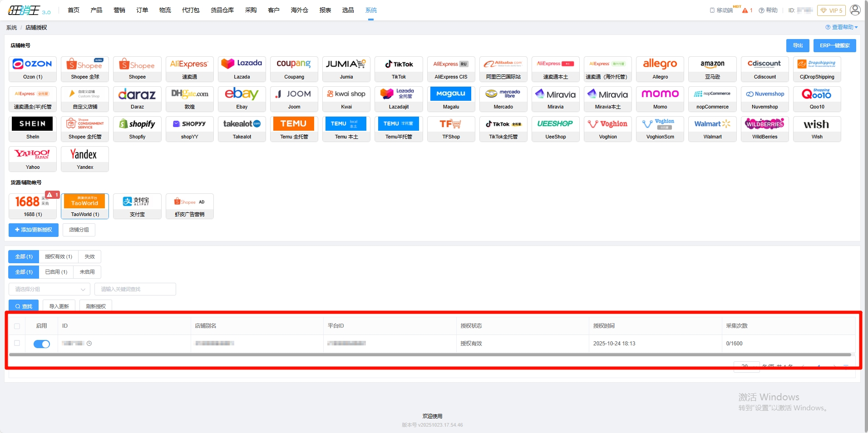The image size is (868, 433).
Task: Open the Alipay (支付宝) account tile
Action: pos(137,206)
